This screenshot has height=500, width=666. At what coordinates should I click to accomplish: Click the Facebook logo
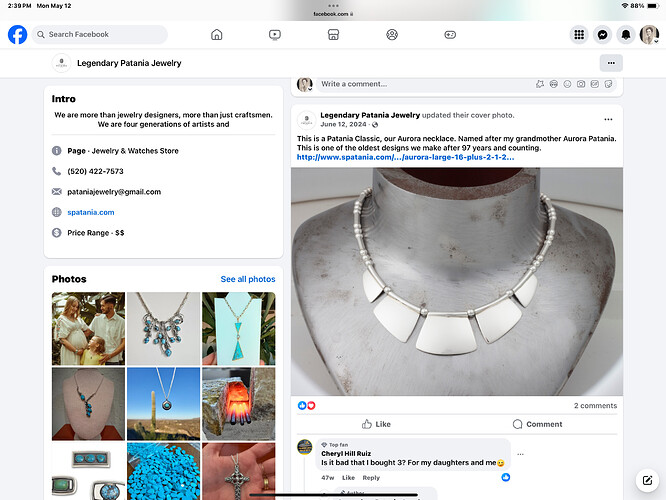pos(17,34)
